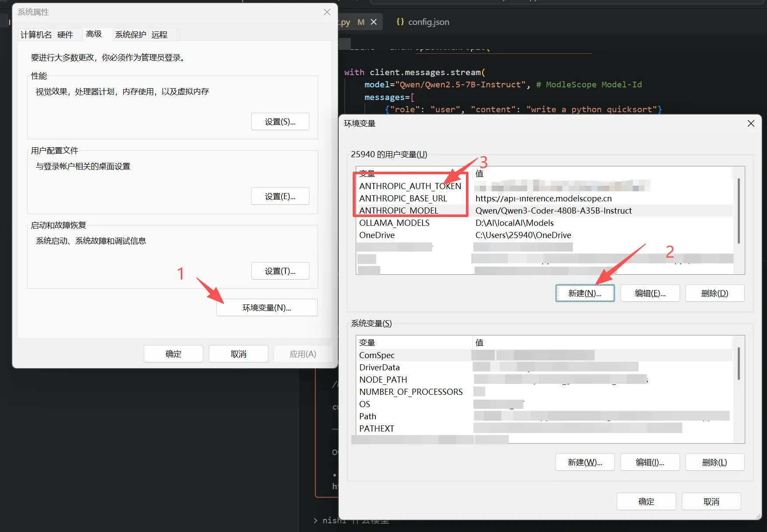Edit user variable with 编辑(E)...
This screenshot has height=532, width=767.
[650, 293]
